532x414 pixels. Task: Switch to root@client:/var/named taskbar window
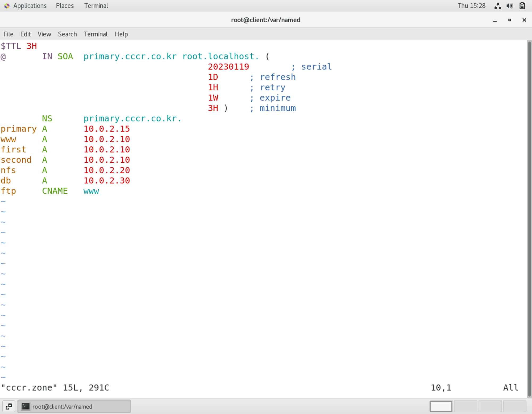(x=74, y=406)
